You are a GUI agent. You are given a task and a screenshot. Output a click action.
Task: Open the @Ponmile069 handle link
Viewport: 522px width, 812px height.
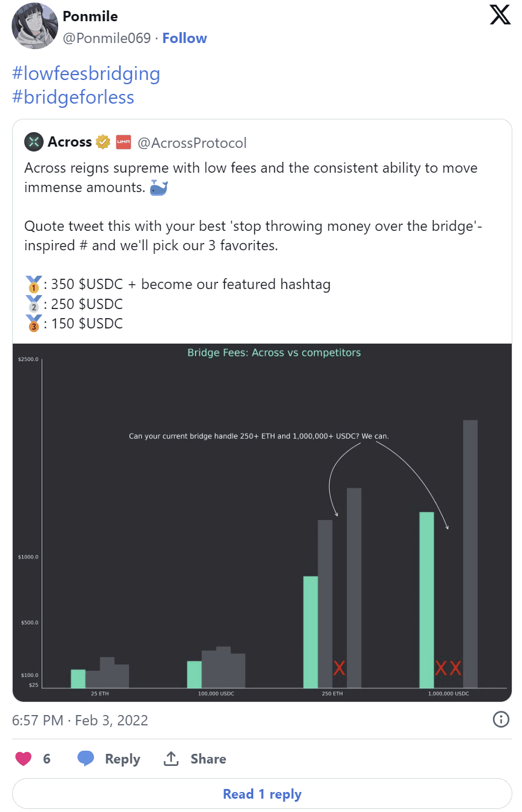(x=107, y=38)
